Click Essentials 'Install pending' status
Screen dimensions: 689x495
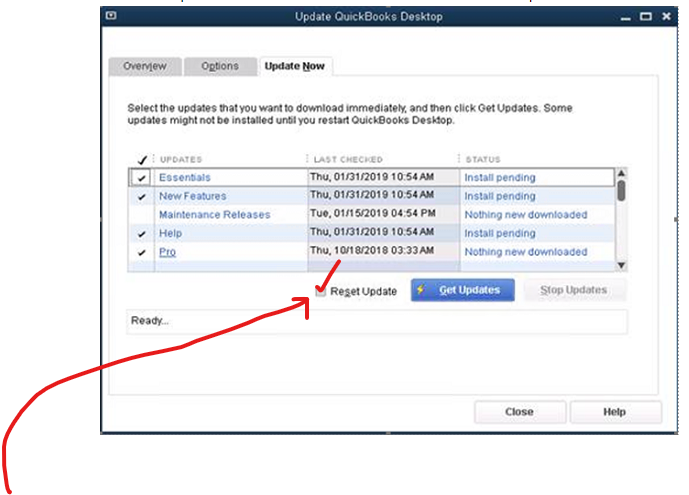click(x=500, y=177)
